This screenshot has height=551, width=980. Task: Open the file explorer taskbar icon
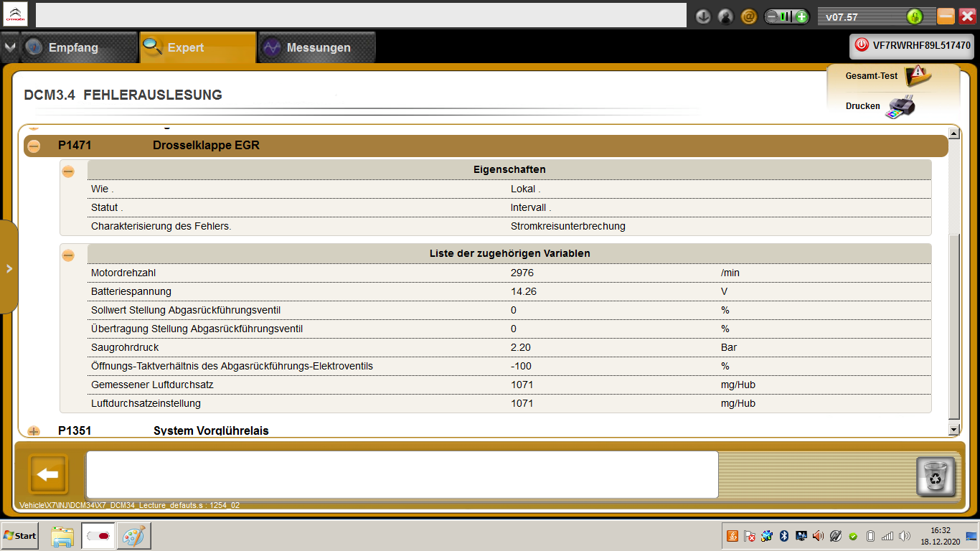click(62, 536)
